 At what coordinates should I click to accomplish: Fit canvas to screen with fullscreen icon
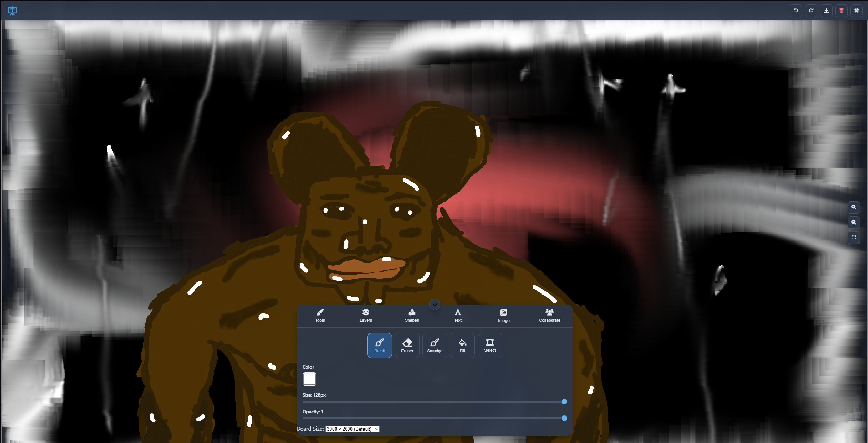click(x=854, y=237)
